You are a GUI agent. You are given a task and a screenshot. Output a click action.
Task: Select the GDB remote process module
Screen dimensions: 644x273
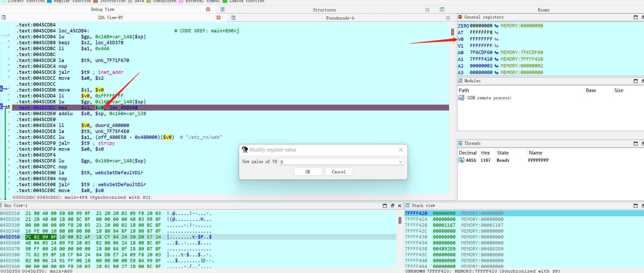[489, 98]
